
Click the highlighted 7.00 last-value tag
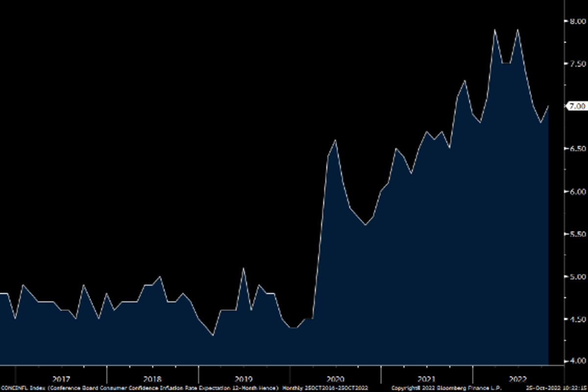coord(577,106)
